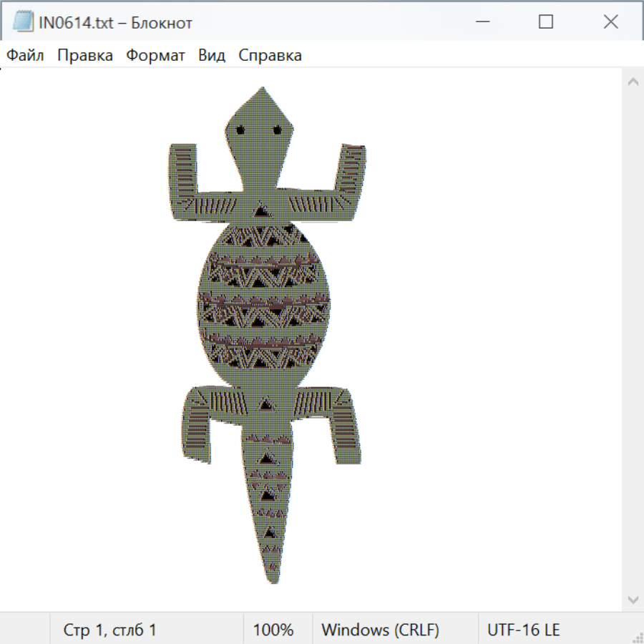Click the Notepad icon in the title bar
The image size is (644, 644).
click(x=23, y=22)
